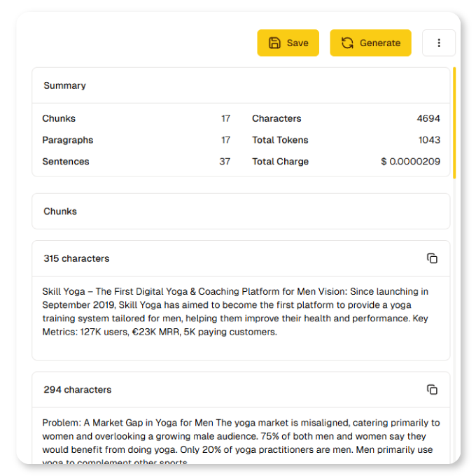Copy the 294 characters chunk

432,389
